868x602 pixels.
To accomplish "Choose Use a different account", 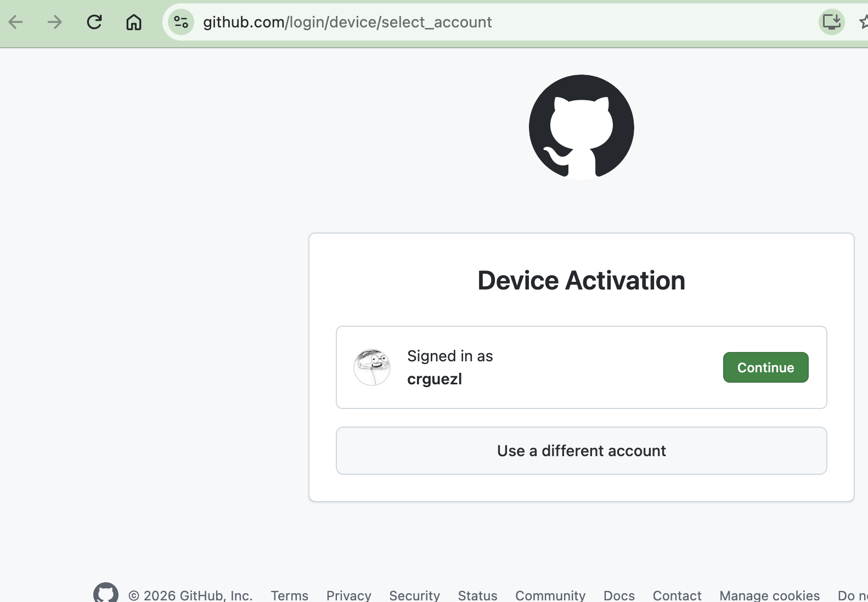I will [582, 451].
